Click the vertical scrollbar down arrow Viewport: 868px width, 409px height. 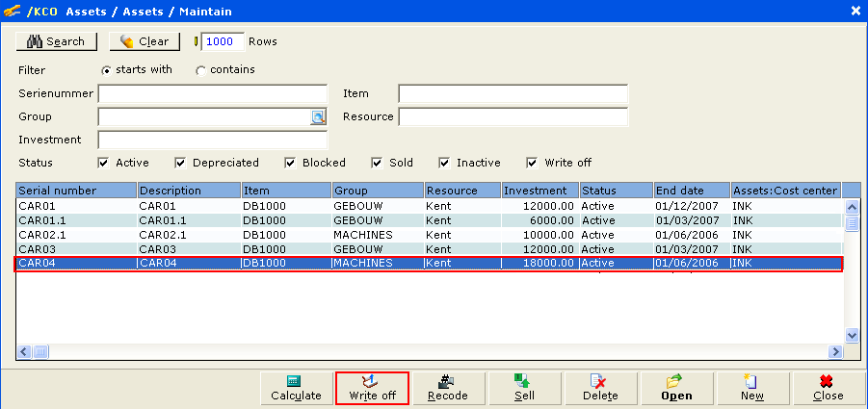(852, 336)
